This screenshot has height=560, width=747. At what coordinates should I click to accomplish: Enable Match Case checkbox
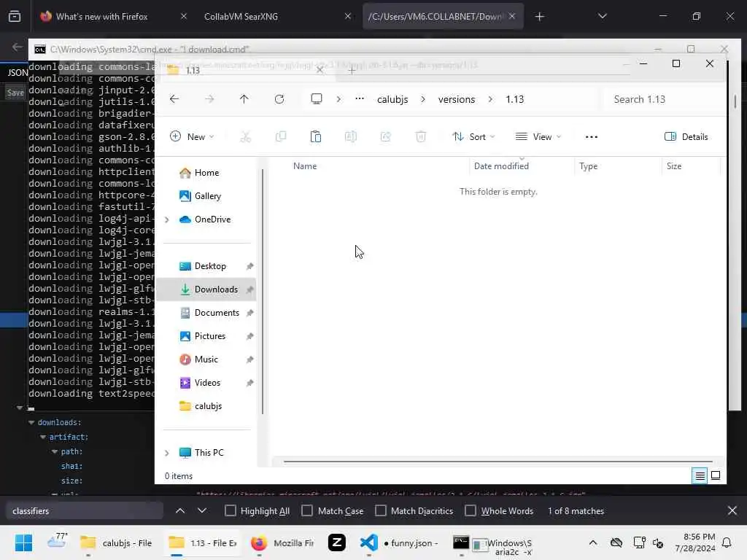(307, 511)
